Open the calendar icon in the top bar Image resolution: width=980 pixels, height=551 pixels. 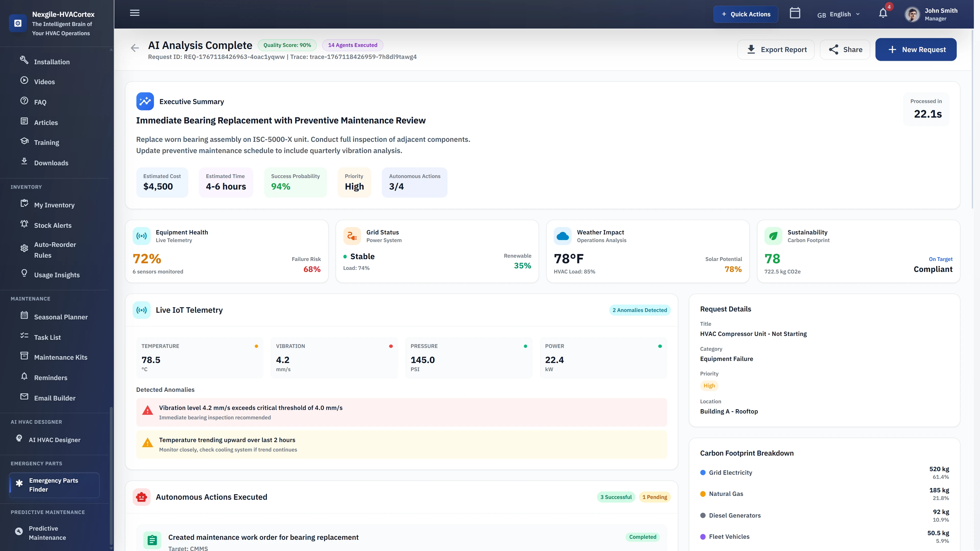pyautogui.click(x=795, y=13)
